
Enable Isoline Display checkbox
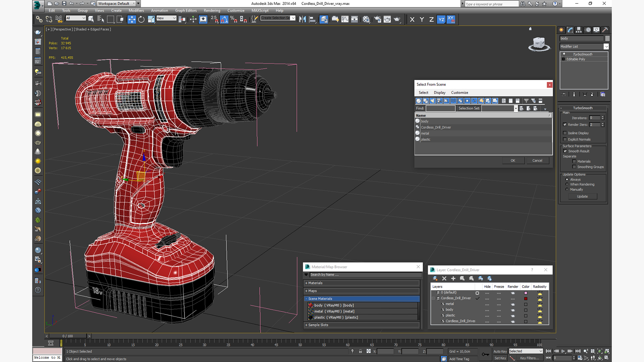click(x=565, y=133)
